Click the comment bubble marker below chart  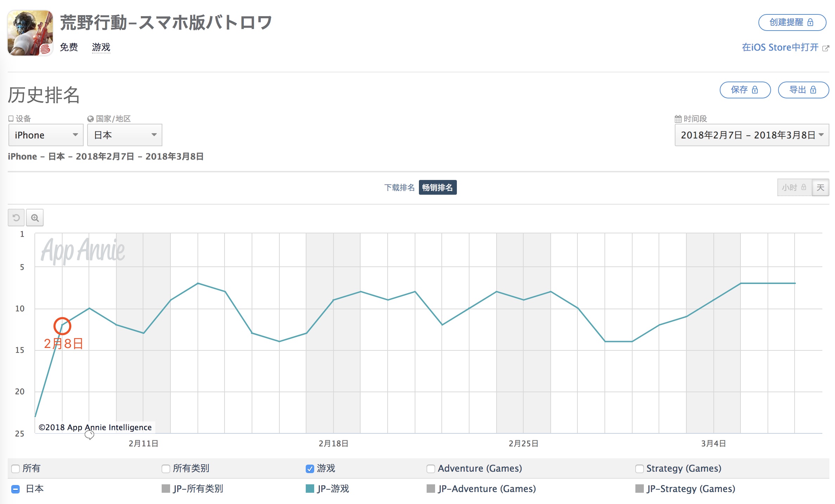coord(89,435)
